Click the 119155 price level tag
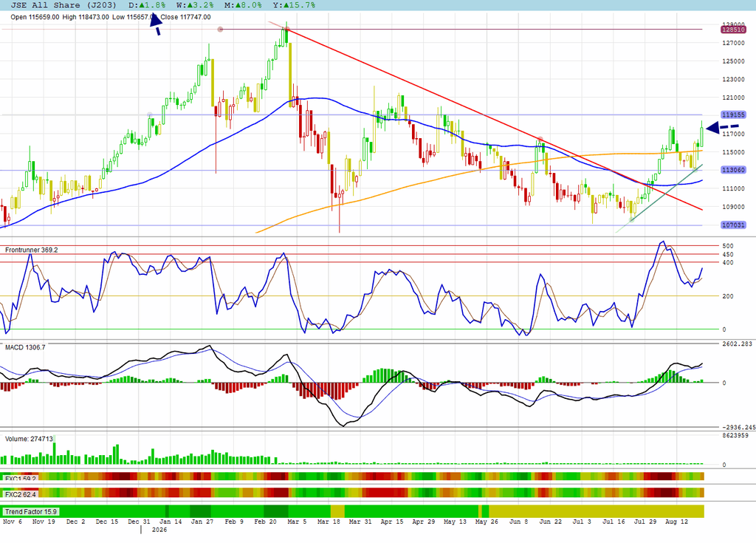This screenshot has width=756, height=543. pyautogui.click(x=733, y=115)
